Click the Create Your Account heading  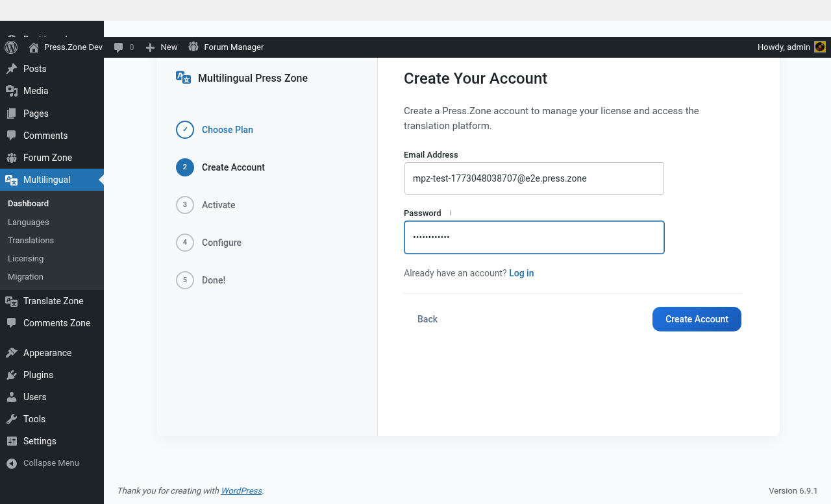coord(475,78)
